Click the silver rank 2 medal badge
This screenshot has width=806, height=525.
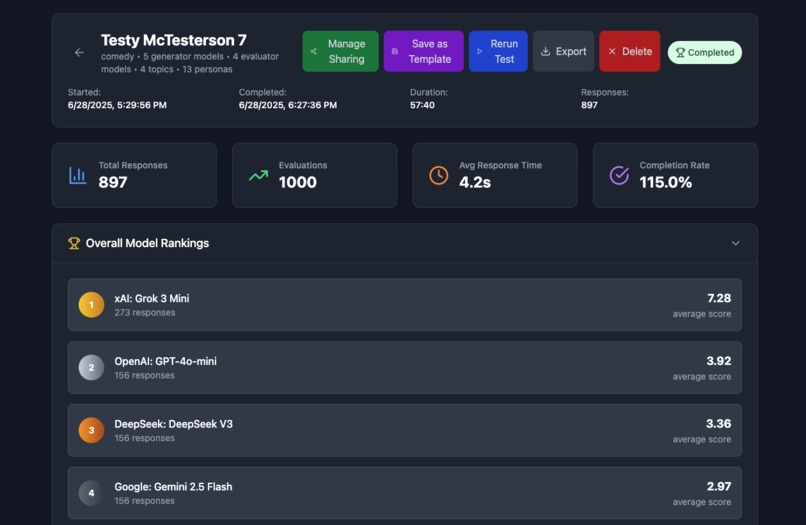click(x=91, y=368)
